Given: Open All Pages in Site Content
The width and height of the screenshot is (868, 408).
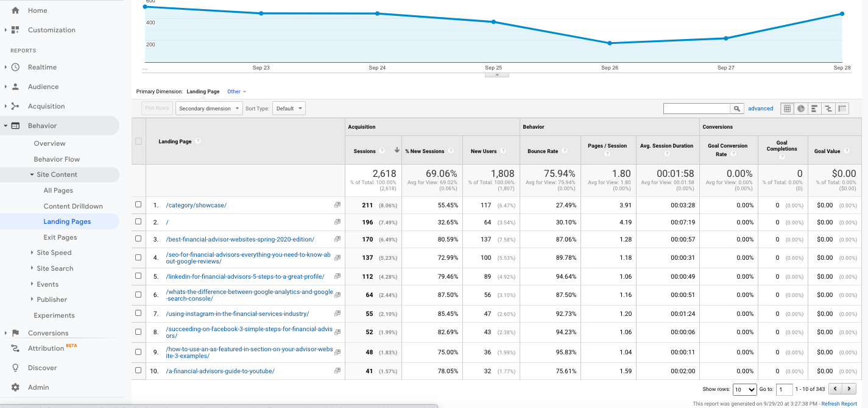Looking at the screenshot, I should [58, 190].
